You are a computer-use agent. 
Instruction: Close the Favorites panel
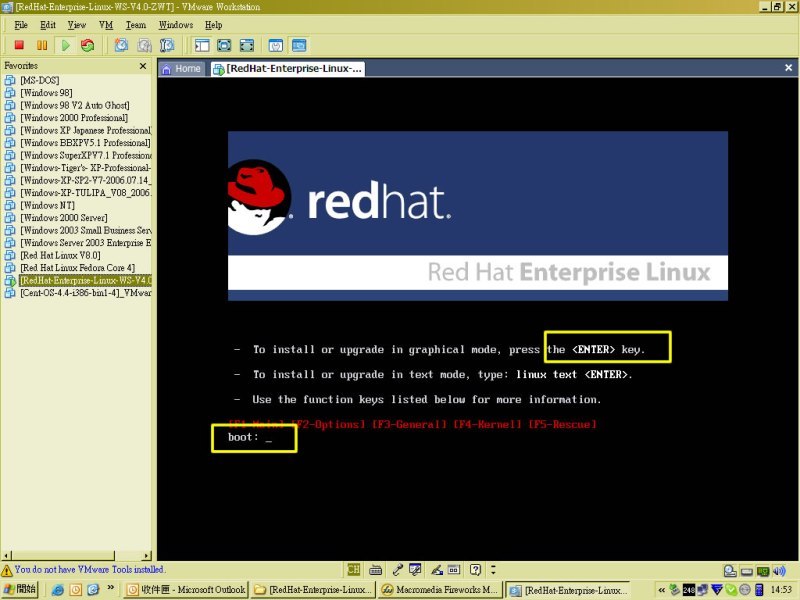point(143,66)
